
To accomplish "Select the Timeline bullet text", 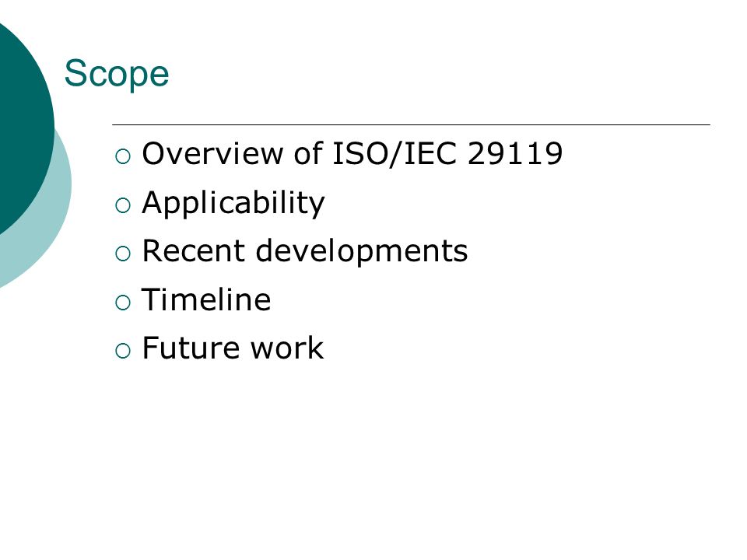I will (x=206, y=299).
